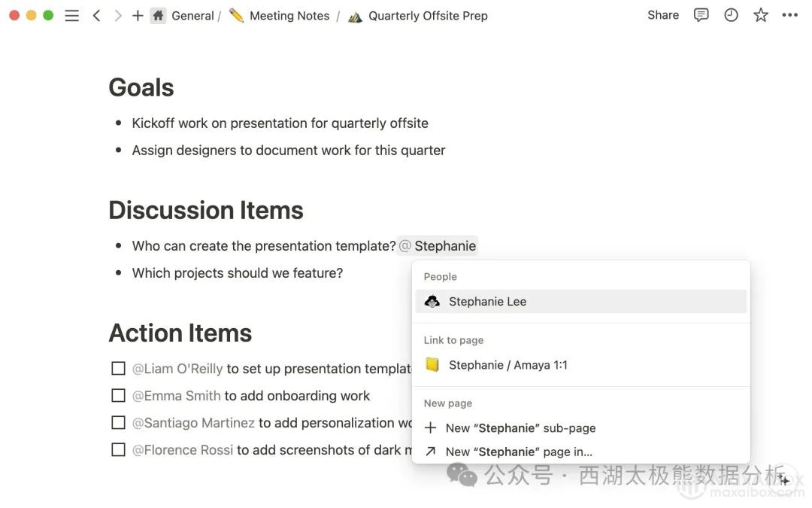Add a new page with plus icon
The height and width of the screenshot is (508, 812).
138,16
